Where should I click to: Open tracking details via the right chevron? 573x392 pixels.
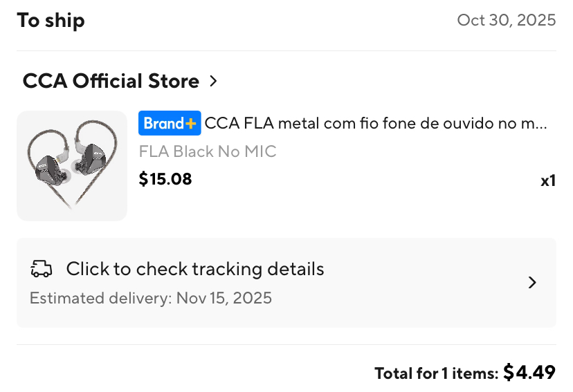(x=532, y=282)
